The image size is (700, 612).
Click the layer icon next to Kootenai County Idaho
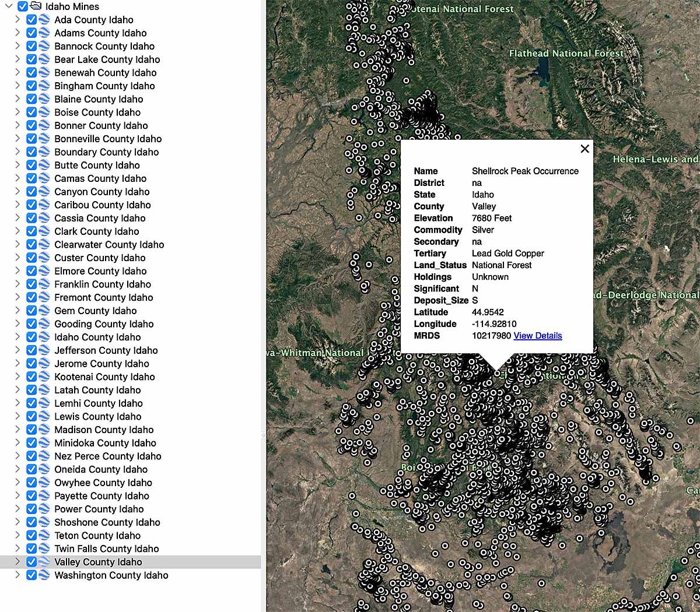pyautogui.click(x=44, y=377)
